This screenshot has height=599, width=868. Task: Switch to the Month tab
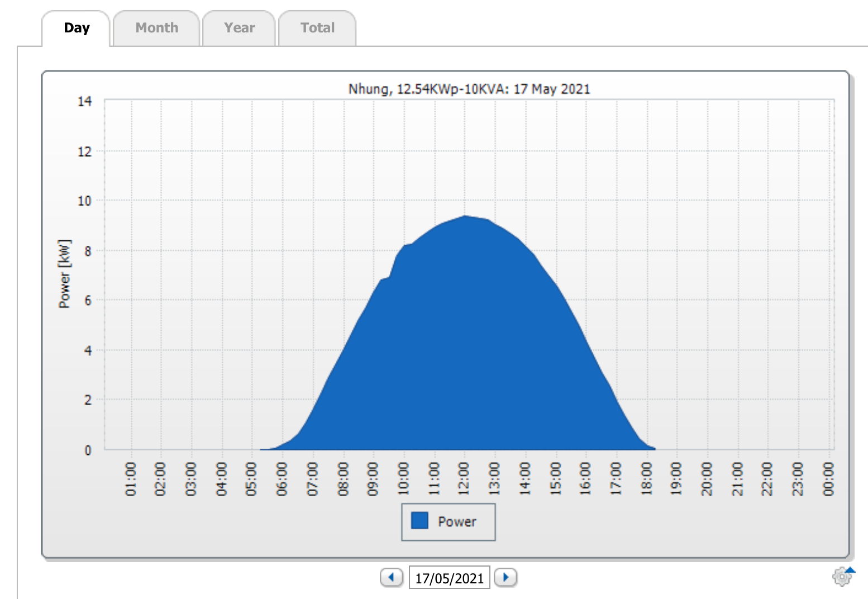(157, 28)
